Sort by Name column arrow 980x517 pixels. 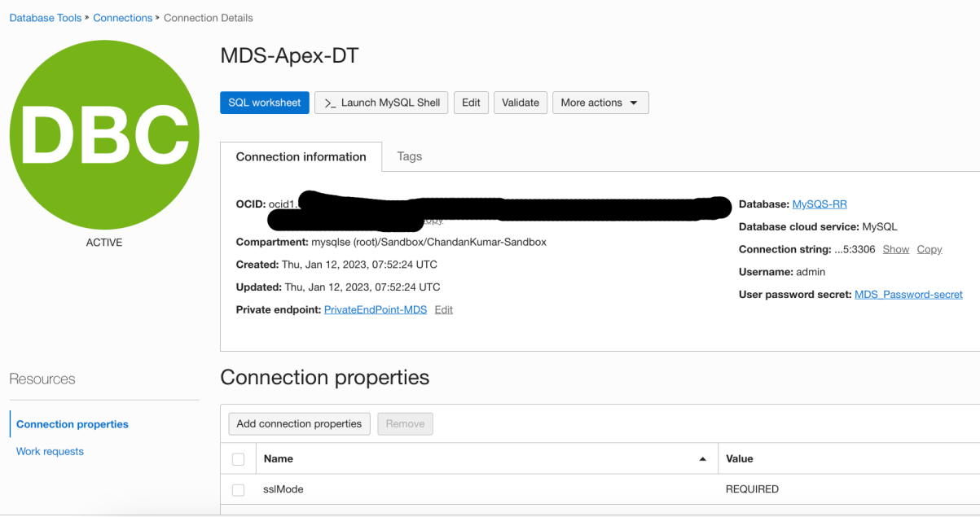[x=703, y=459]
